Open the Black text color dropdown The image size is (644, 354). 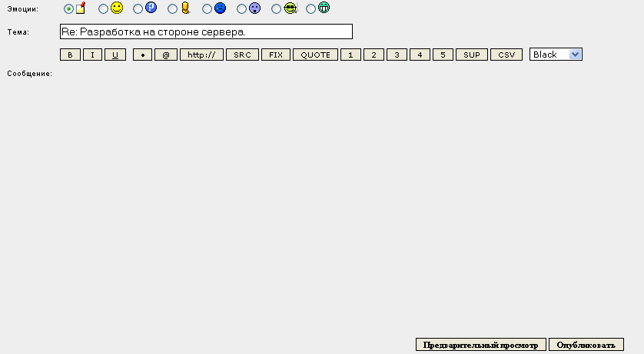click(556, 55)
